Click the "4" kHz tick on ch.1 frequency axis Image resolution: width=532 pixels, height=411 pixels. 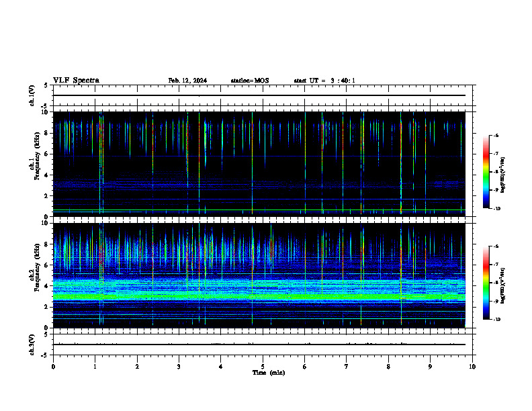pos(47,175)
